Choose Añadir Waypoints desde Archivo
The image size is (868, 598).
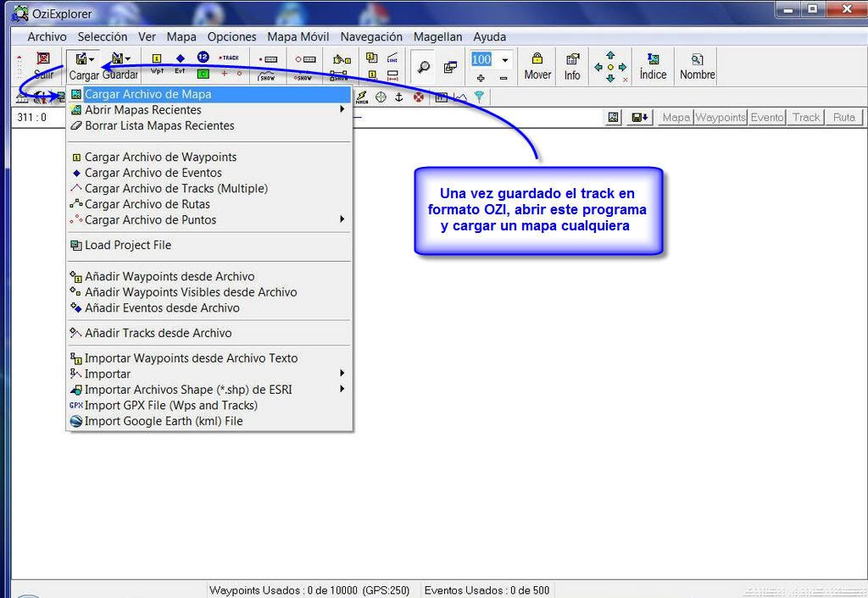click(x=209, y=276)
